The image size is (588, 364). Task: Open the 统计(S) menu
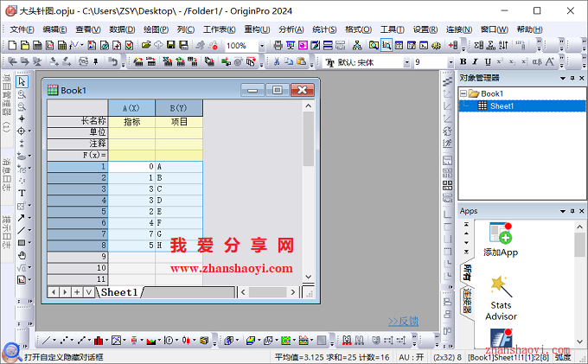pyautogui.click(x=324, y=29)
